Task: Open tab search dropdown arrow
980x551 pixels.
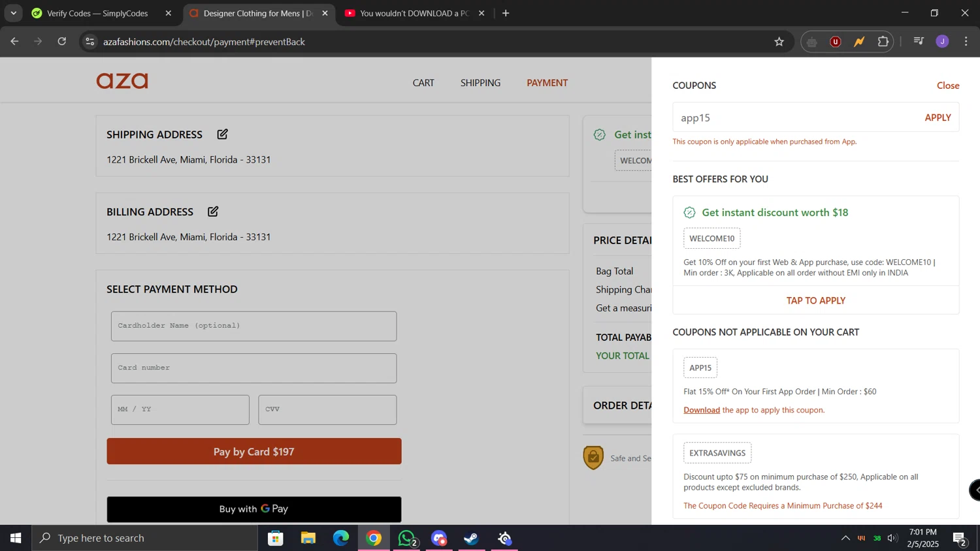Action: (13, 13)
